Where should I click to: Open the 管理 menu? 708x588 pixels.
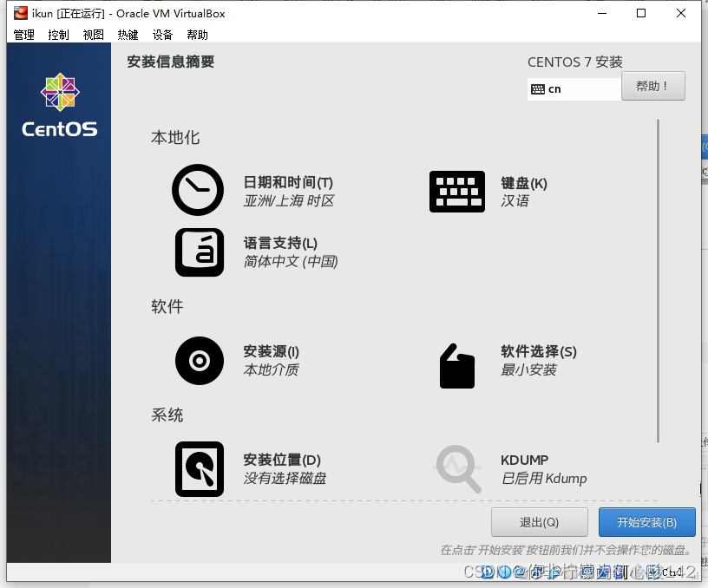tap(24, 35)
